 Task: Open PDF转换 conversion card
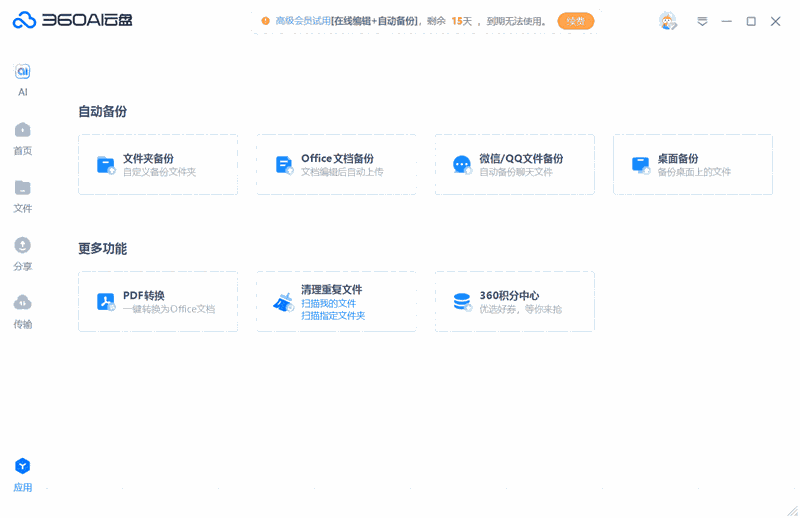click(158, 302)
